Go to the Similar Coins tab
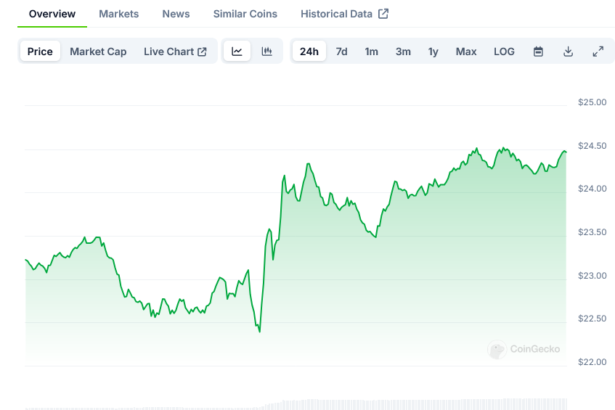 [245, 14]
